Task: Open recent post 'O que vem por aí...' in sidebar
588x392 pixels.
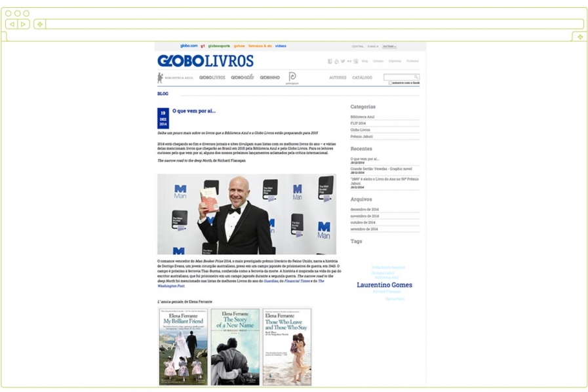Action: click(365, 159)
